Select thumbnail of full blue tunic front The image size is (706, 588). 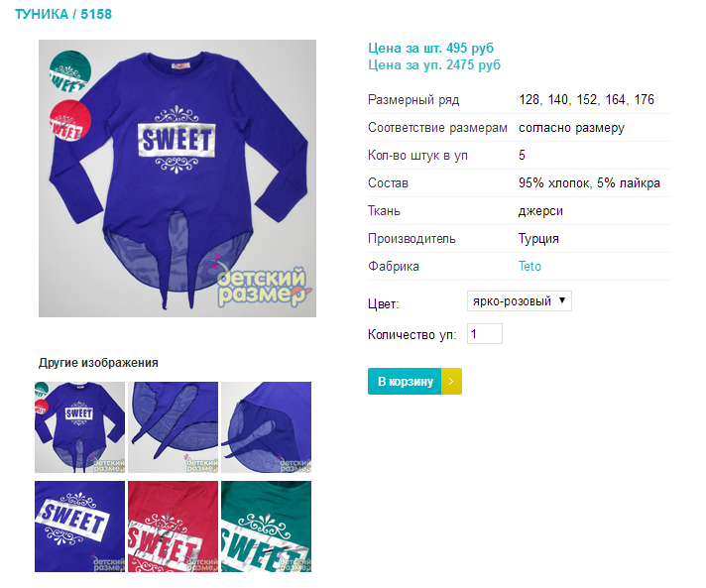(x=79, y=427)
